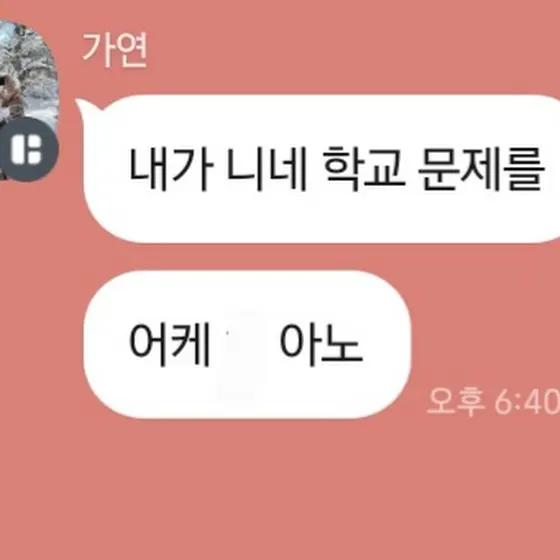Select the 어케 아노 message bubble
The height and width of the screenshot is (560, 560).
pos(247,345)
